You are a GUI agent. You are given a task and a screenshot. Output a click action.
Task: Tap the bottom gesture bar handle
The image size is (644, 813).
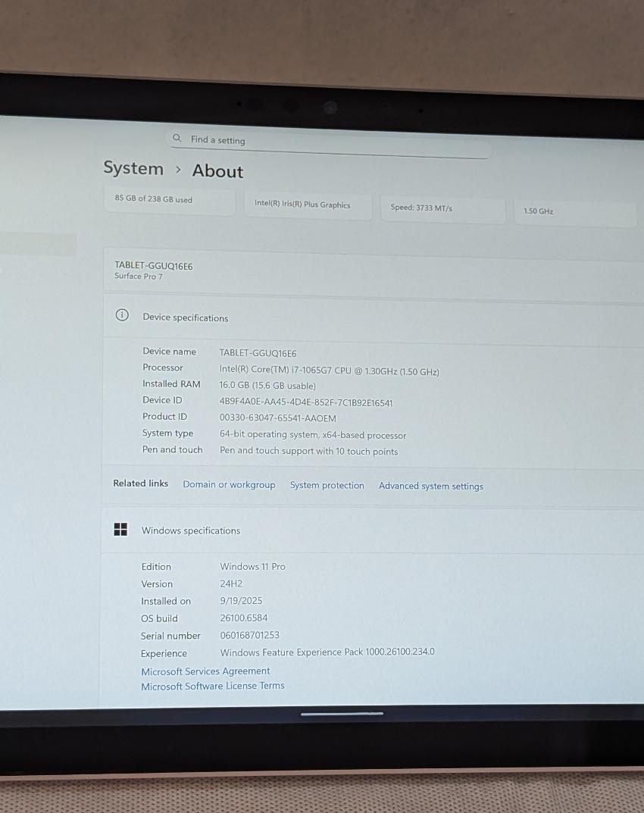click(342, 714)
